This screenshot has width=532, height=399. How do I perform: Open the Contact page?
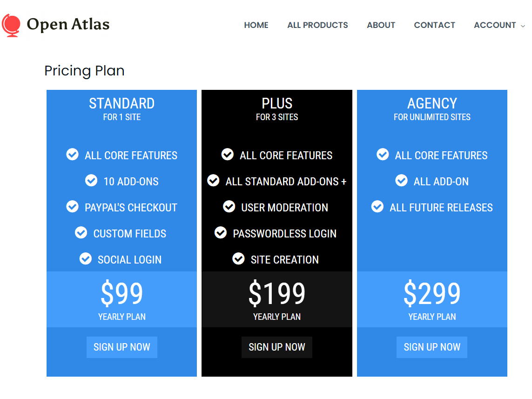(435, 25)
